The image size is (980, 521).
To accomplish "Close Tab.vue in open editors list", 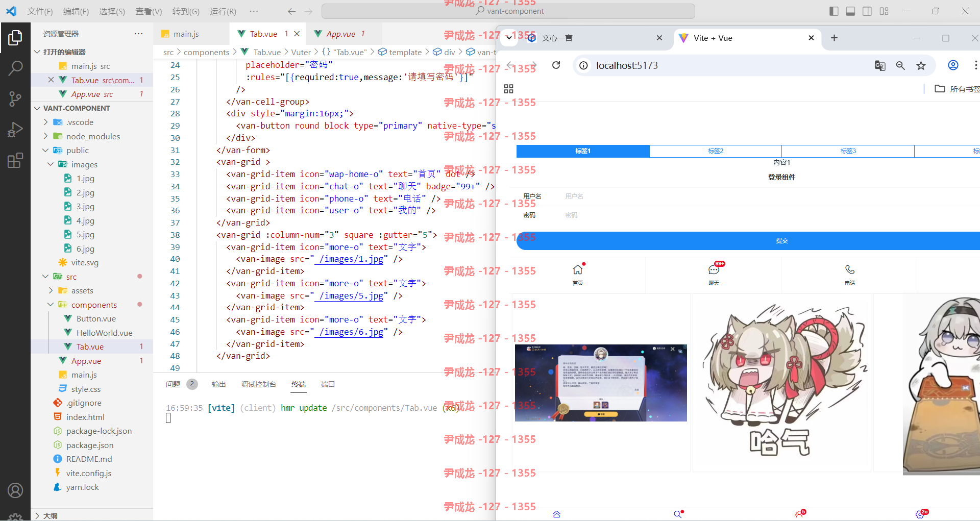I will point(51,80).
